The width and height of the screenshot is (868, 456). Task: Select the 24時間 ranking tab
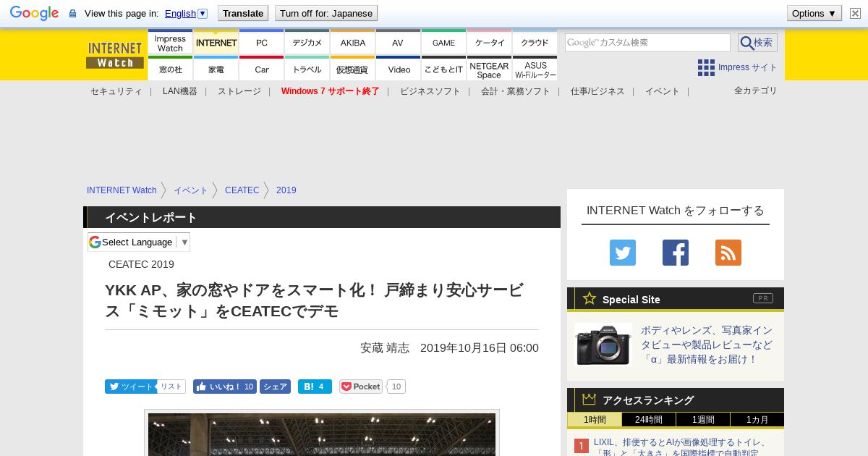(x=649, y=420)
